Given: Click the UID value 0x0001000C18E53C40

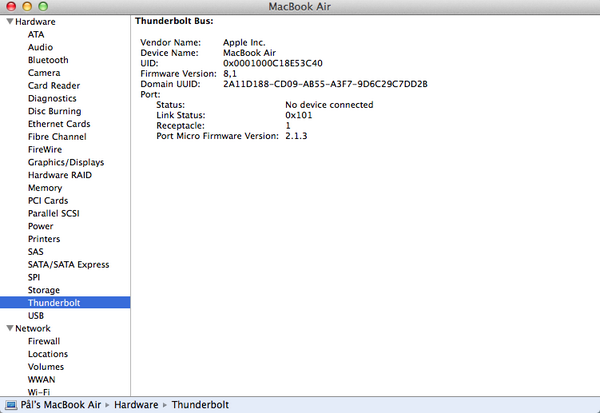Looking at the screenshot, I should (273, 63).
